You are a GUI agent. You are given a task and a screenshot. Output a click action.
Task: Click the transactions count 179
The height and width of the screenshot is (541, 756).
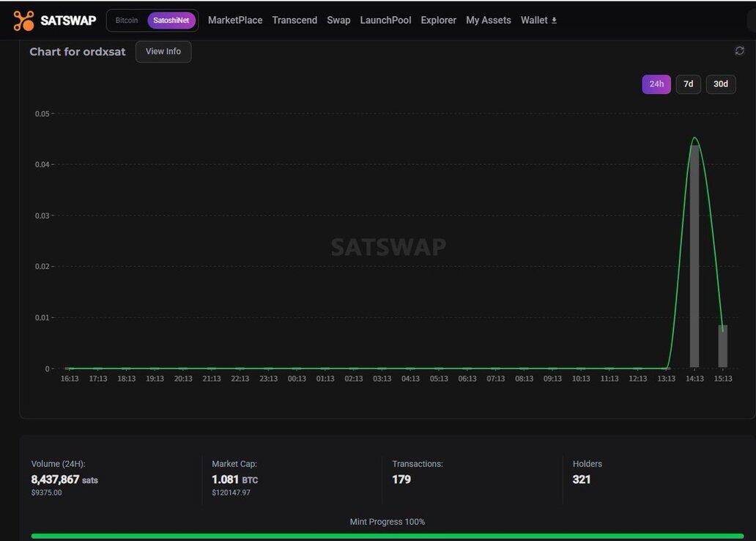pyautogui.click(x=401, y=479)
